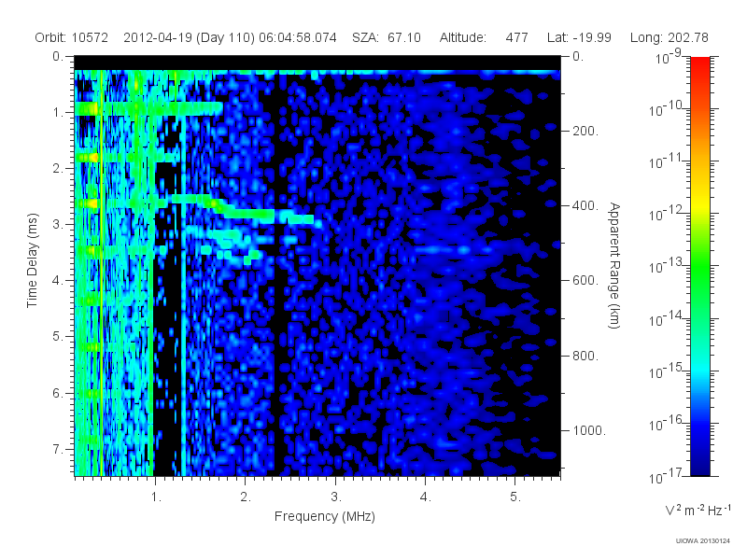Click the colorbar label 10^-13

pos(667,266)
